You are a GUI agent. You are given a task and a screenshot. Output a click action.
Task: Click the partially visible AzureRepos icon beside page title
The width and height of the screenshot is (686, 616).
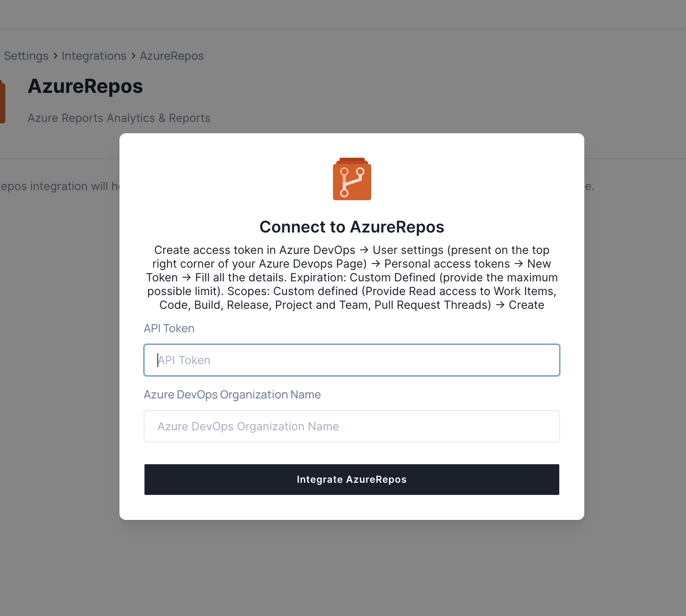tap(2, 102)
